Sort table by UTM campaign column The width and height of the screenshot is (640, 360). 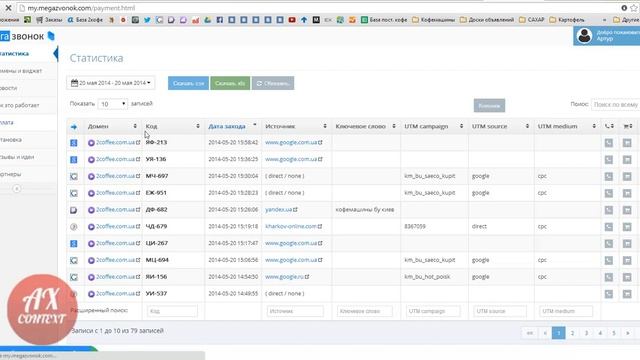click(x=434, y=127)
